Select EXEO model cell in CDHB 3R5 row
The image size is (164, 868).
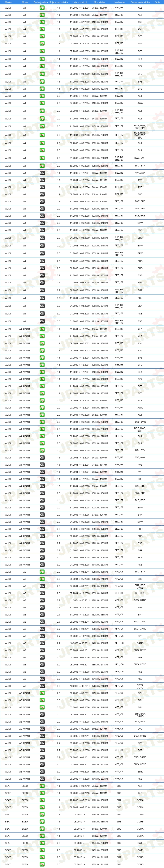(x=25, y=821)
